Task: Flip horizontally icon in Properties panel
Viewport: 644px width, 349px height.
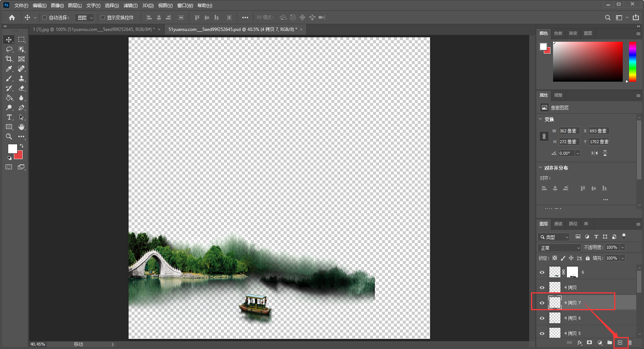Action: [x=594, y=153]
